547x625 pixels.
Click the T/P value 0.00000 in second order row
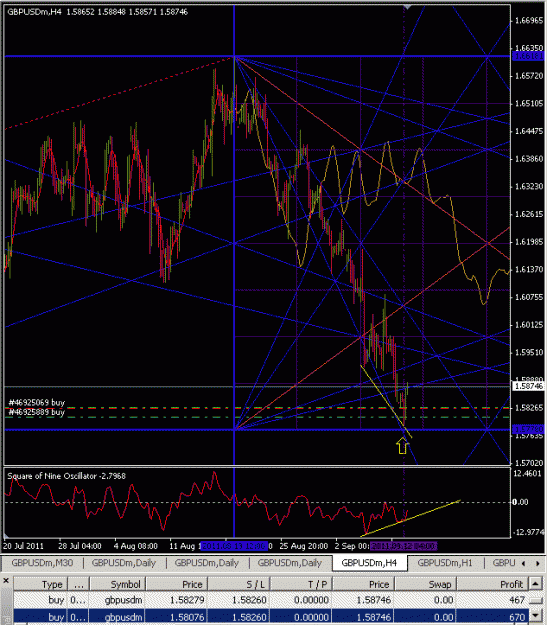(311, 617)
